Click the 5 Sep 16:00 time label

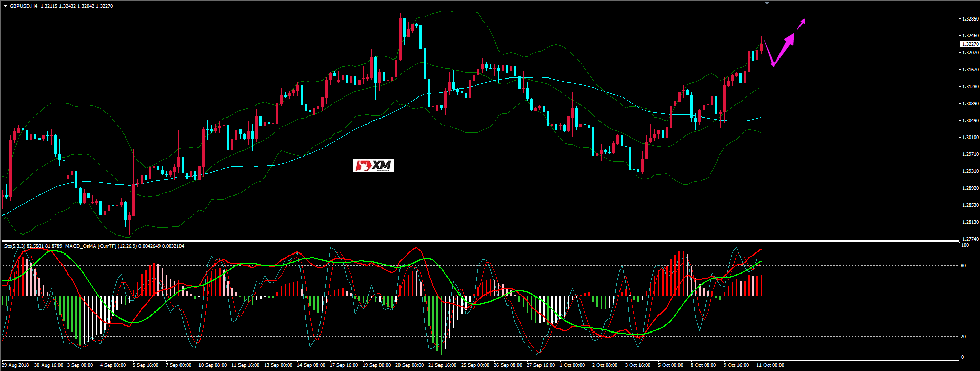coord(146,365)
